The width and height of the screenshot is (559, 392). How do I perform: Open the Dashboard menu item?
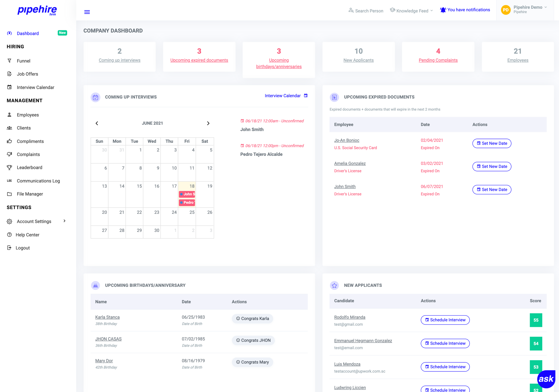28,33
